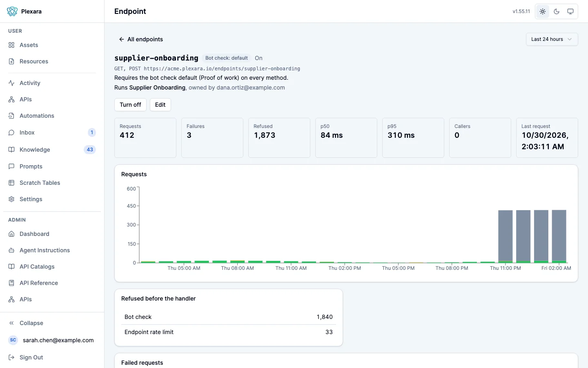588x368 pixels.
Task: Click the Agent Instructions bot icon
Action: click(11, 250)
